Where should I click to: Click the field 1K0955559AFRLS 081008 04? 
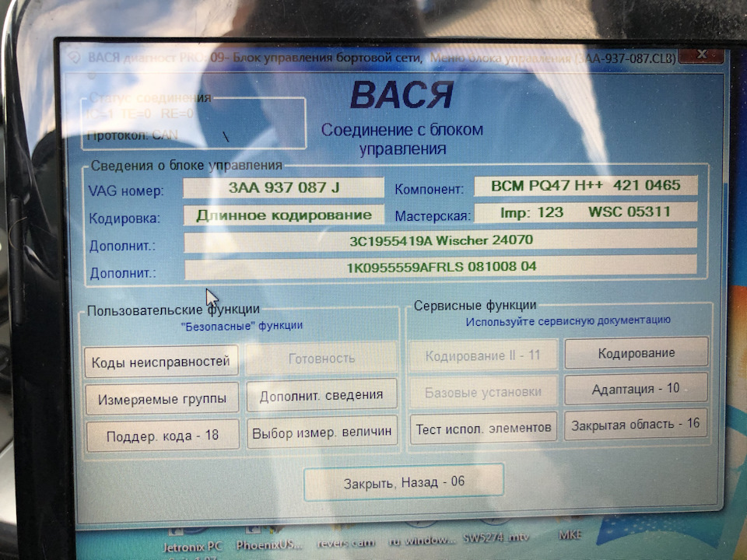[440, 267]
